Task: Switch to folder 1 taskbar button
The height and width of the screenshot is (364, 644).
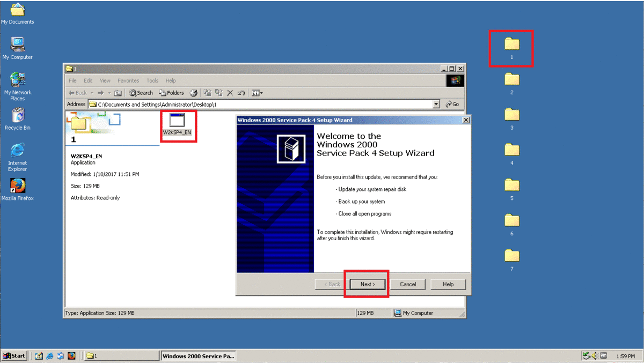Action: point(122,356)
